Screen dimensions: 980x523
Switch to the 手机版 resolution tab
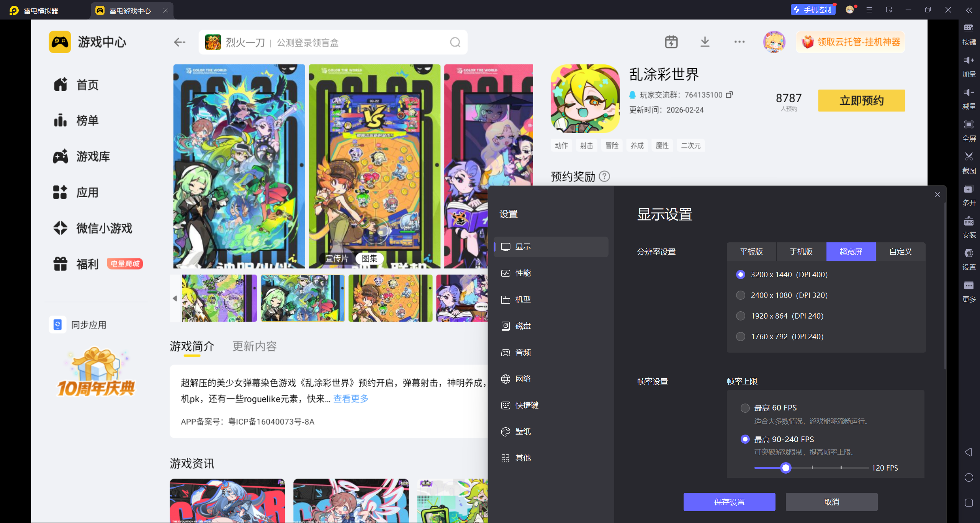point(801,252)
